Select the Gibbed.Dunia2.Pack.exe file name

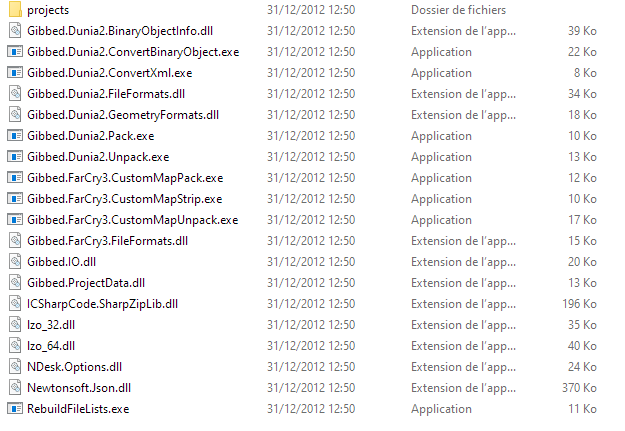pos(90,136)
